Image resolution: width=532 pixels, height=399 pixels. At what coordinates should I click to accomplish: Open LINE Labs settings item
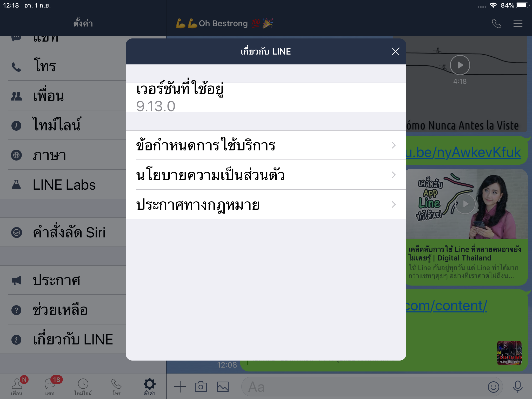64,185
